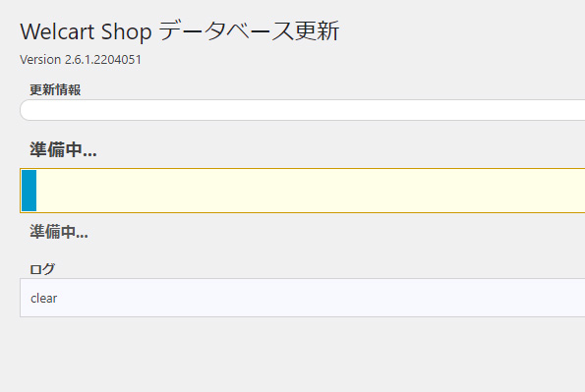This screenshot has height=392, width=585.
Task: Click the ellipsis after the lower 準備中 status
Action: (82, 236)
